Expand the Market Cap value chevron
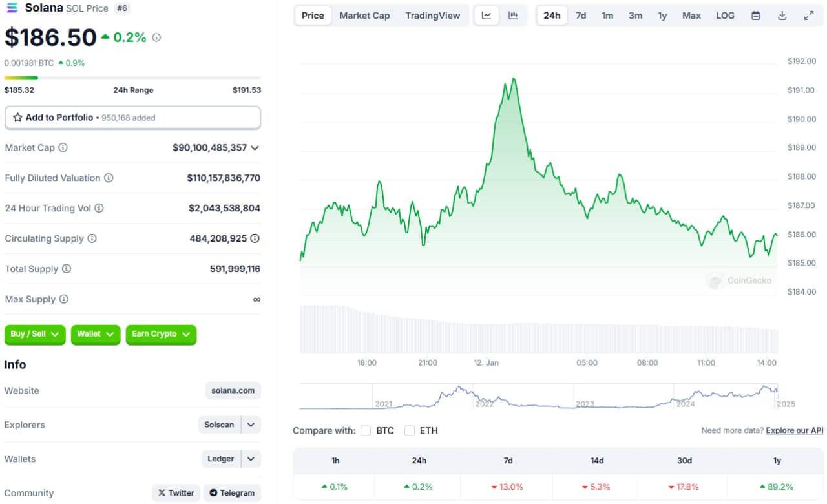Screen dimensions: 827x504 (x=255, y=148)
